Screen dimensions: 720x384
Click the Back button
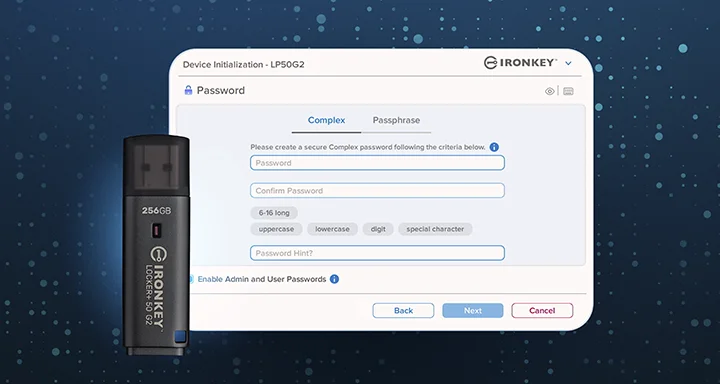point(403,311)
